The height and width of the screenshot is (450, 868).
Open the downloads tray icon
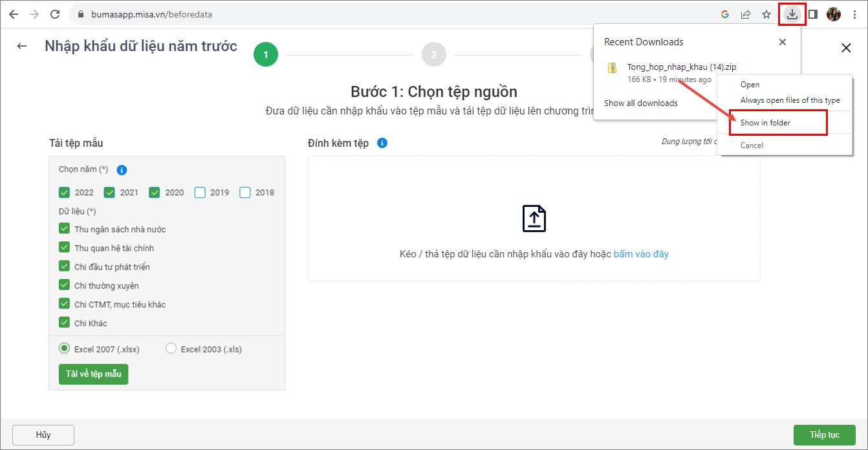point(792,14)
